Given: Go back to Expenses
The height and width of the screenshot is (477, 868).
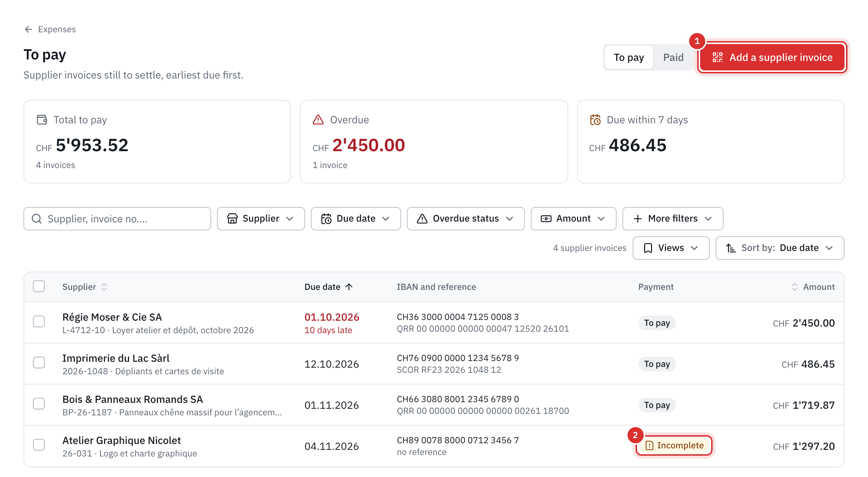Looking at the screenshot, I should point(50,29).
